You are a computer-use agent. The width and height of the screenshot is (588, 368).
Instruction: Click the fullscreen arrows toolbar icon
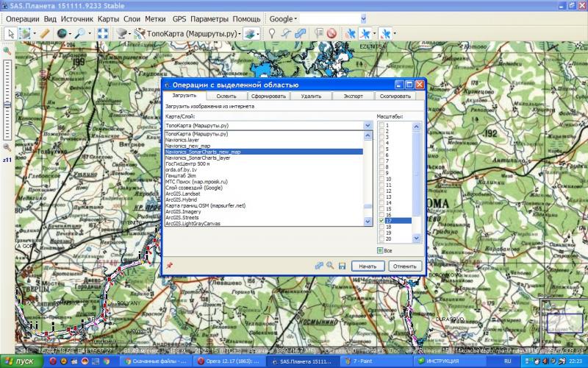pos(102,33)
